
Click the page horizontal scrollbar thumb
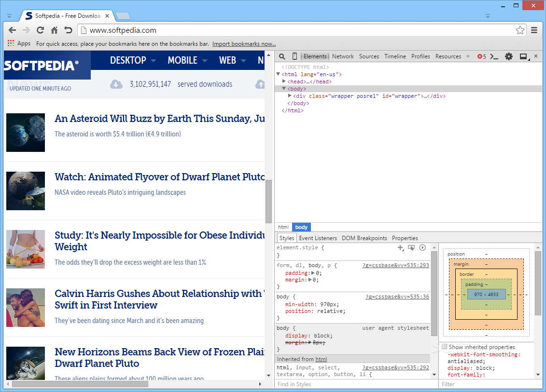tap(80, 384)
